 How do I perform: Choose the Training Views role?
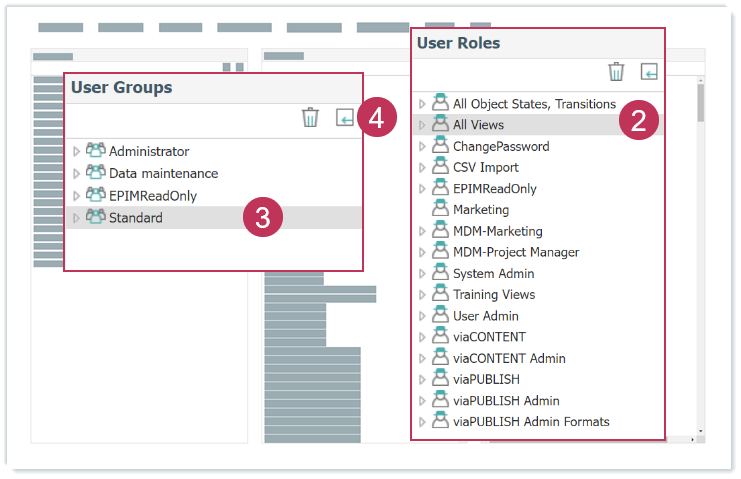click(493, 294)
